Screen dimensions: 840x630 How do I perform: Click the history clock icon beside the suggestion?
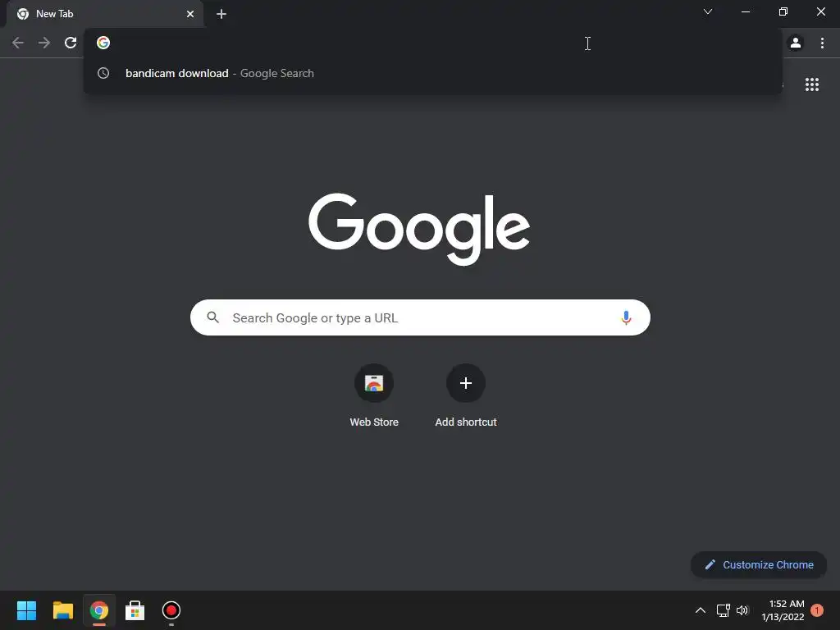[x=103, y=73]
